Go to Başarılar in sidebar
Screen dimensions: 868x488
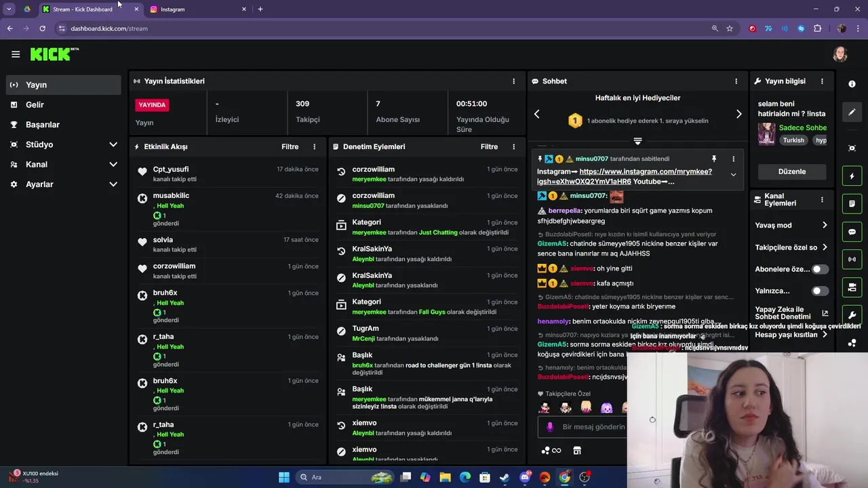[64, 125]
